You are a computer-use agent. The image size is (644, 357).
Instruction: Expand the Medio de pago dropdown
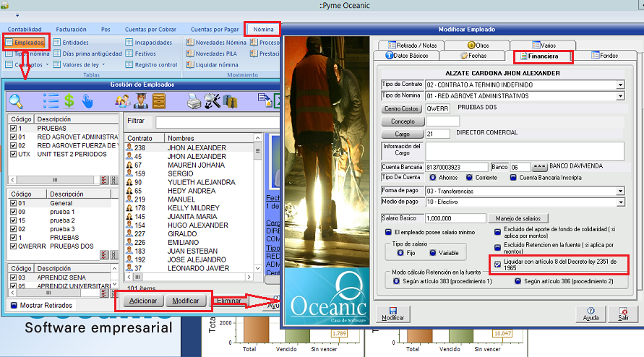point(619,202)
